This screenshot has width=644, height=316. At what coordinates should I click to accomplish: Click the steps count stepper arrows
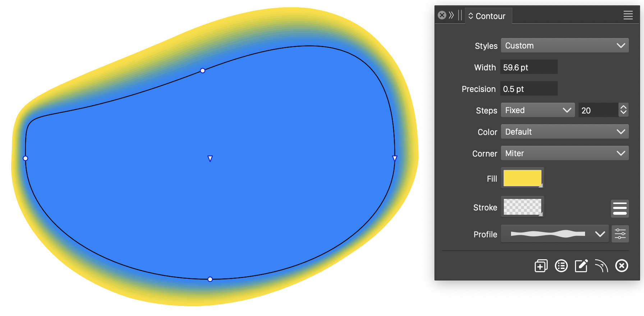click(624, 110)
